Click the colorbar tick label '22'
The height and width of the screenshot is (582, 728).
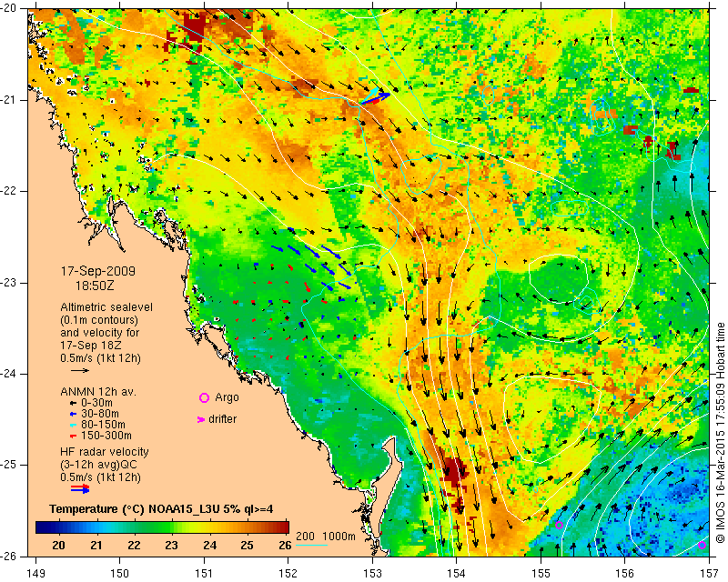pyautogui.click(x=134, y=545)
